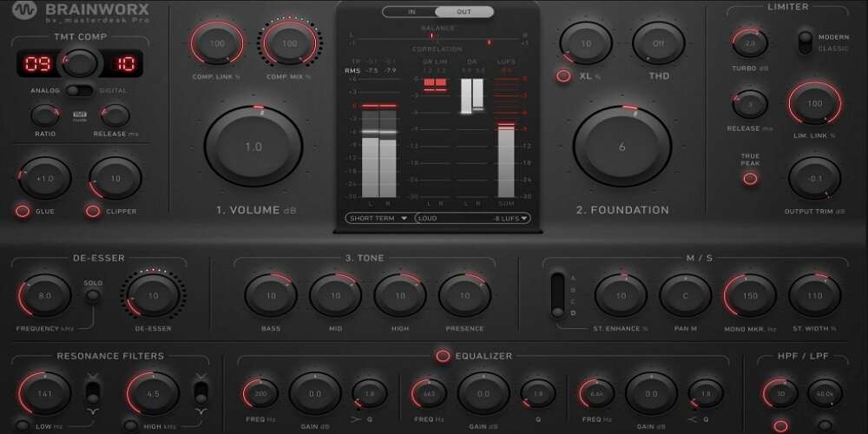The image size is (868, 434).
Task: Click the ST. ENHANCE % knob
Action: 621,296
